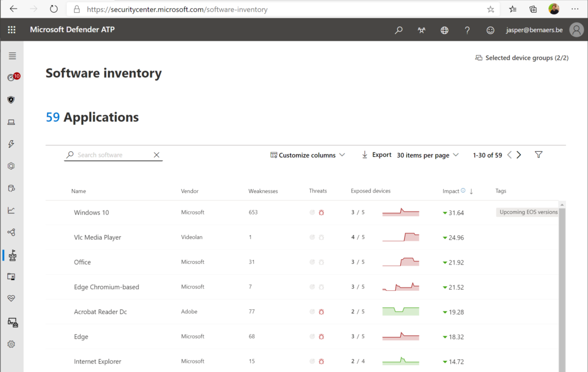Click the browser back arrow
This screenshot has width=588, height=372.
coord(14,9)
